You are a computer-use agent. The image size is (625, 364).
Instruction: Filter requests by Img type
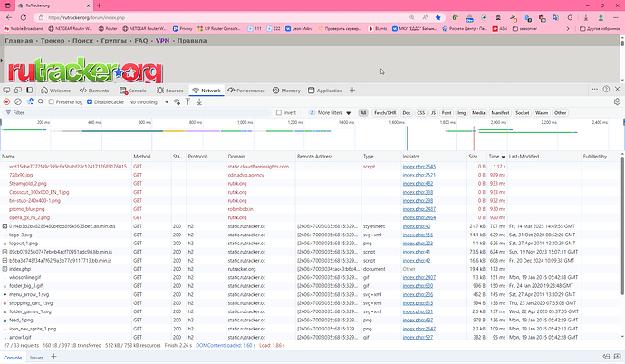click(461, 112)
